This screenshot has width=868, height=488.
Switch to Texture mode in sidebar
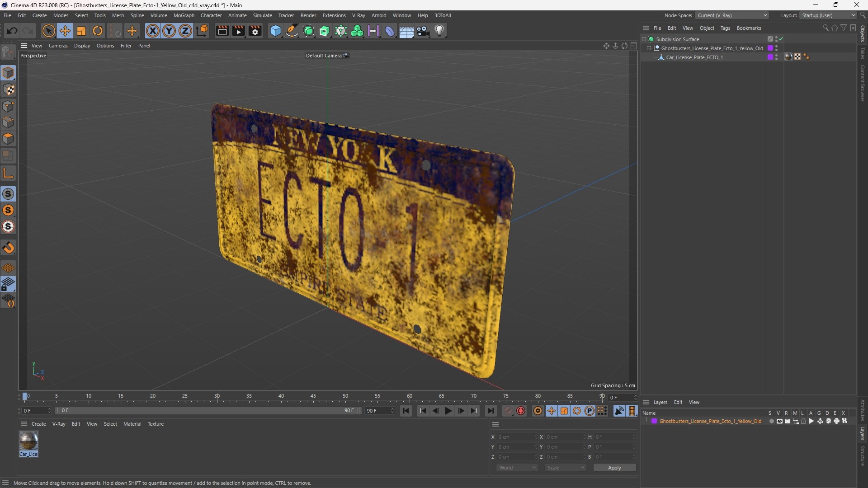coord(8,89)
